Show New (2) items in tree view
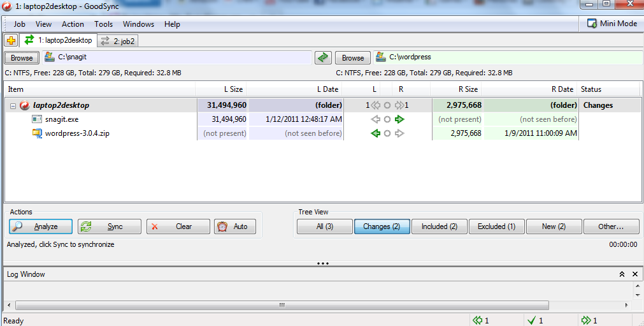This screenshot has width=644, height=326. click(x=554, y=226)
